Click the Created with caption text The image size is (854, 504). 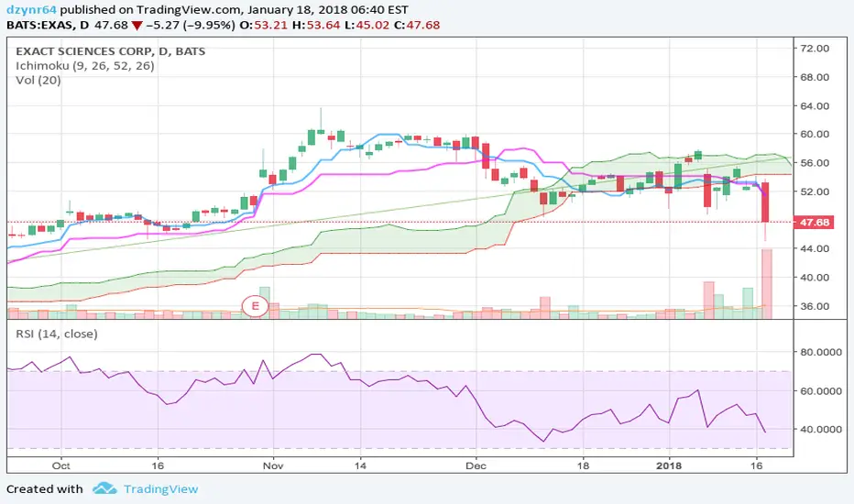[x=45, y=489]
